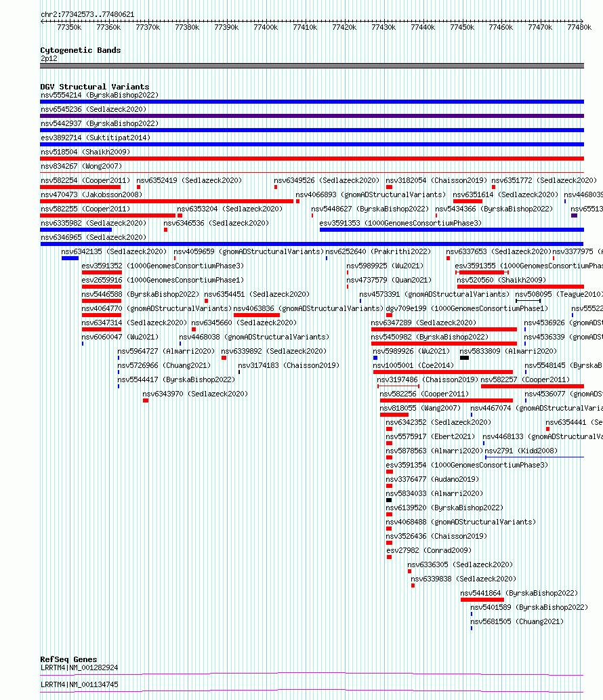
Task: Click nsv6342135 (Sedlazeck2020) label
Action: [x=114, y=252]
